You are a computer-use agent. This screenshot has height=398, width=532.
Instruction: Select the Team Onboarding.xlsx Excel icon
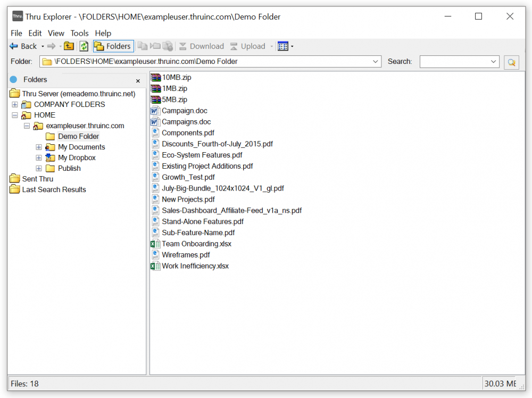[155, 244]
